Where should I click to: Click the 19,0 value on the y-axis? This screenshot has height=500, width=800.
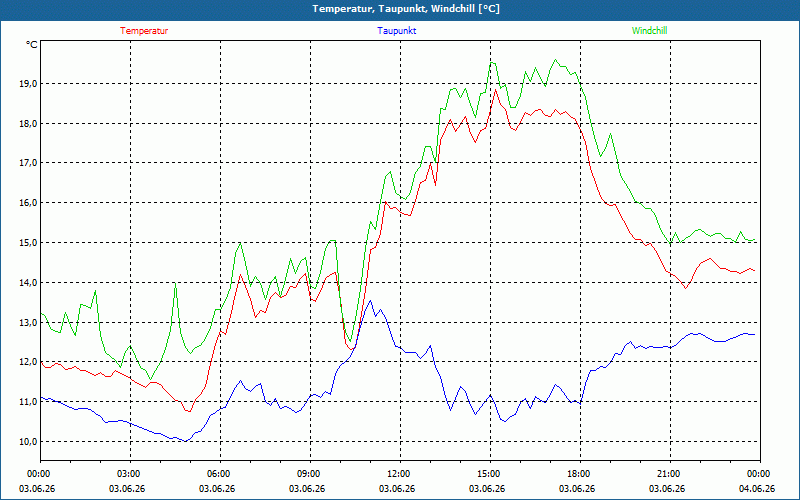[x=28, y=84]
